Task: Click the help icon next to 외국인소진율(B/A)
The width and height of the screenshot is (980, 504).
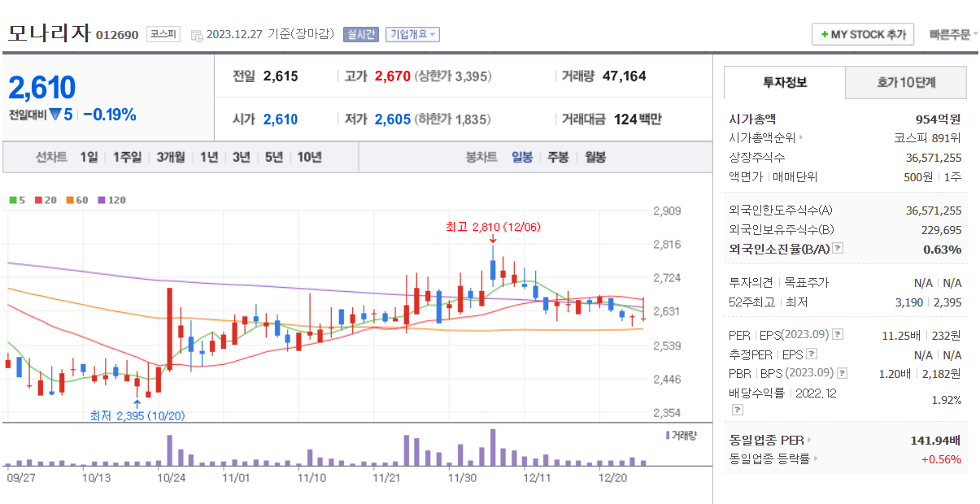Action: [838, 249]
